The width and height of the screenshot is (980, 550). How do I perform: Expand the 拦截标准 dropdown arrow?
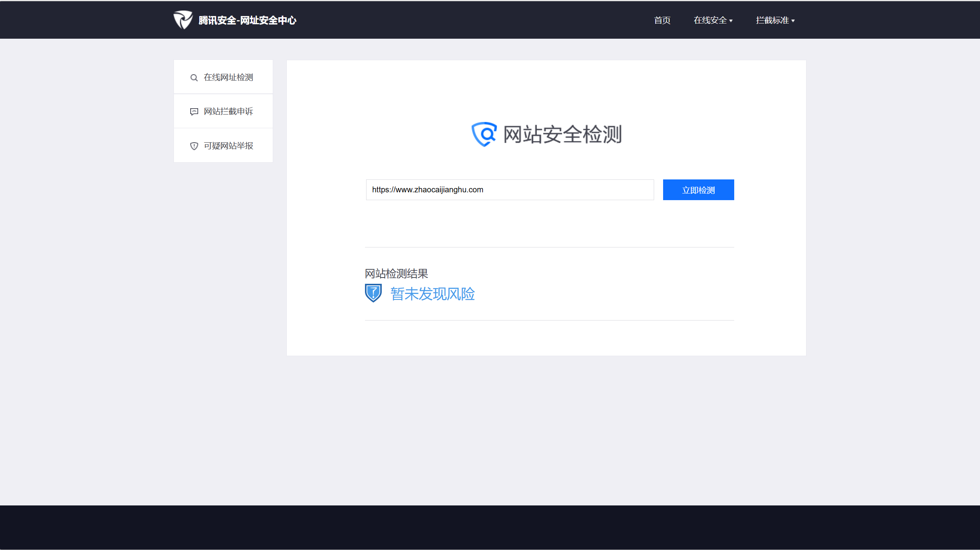coord(793,21)
